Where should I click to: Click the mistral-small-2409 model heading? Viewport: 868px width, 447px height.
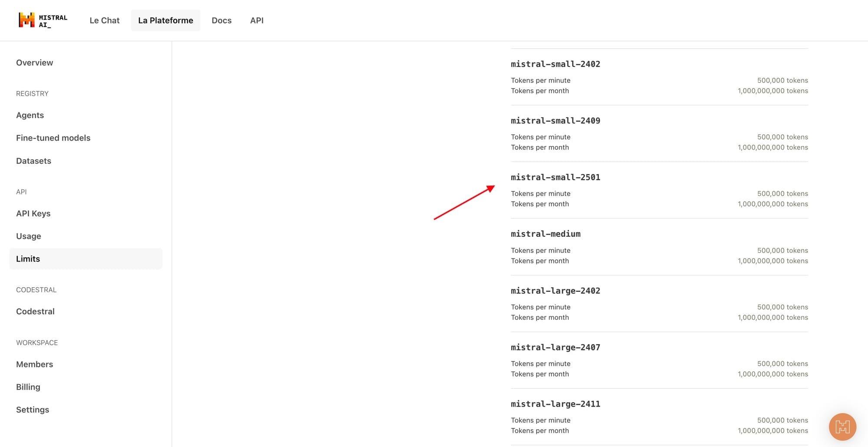click(556, 120)
